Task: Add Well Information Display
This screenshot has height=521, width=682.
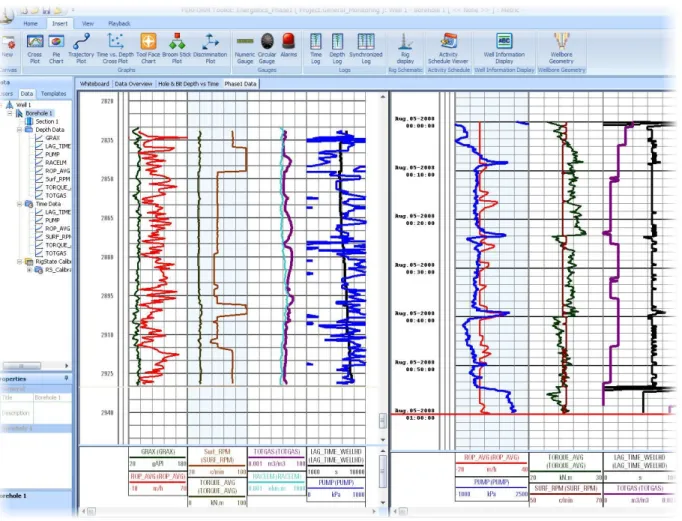Action: tap(504, 48)
